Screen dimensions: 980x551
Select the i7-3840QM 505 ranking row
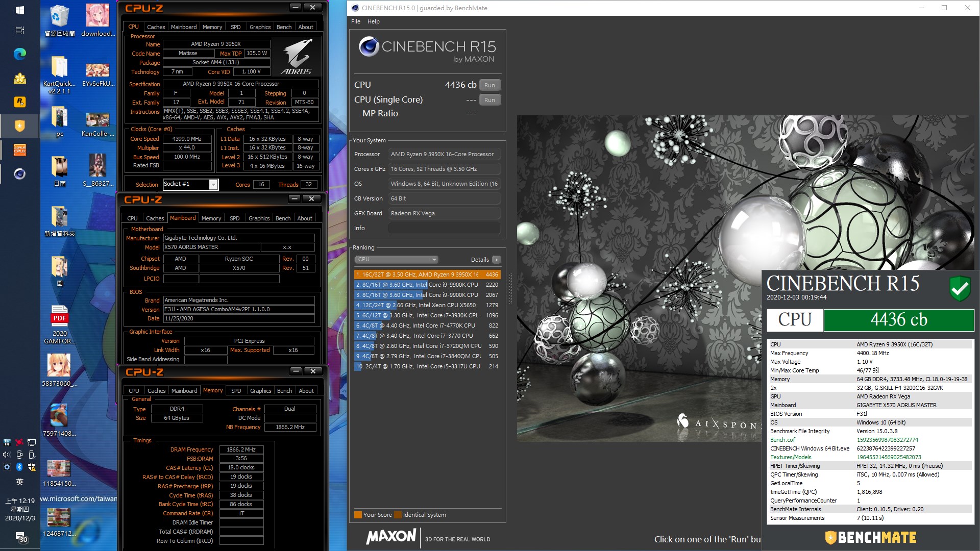tap(427, 356)
